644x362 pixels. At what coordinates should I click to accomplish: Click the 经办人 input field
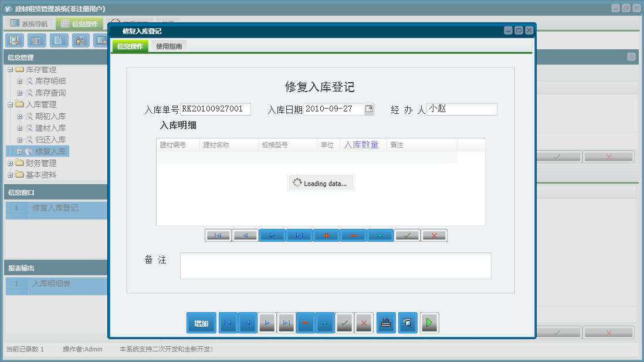pos(462,109)
